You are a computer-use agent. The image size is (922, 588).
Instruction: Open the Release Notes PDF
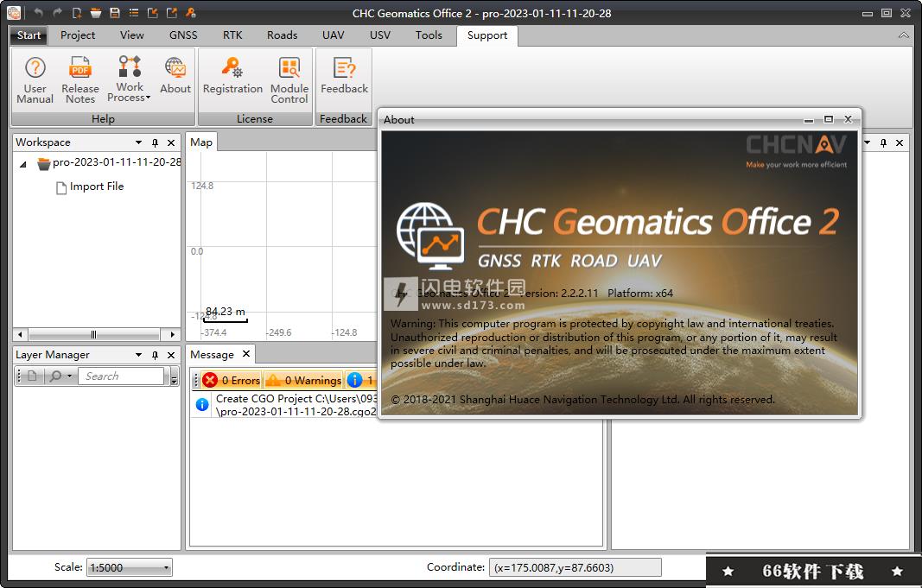tap(80, 80)
